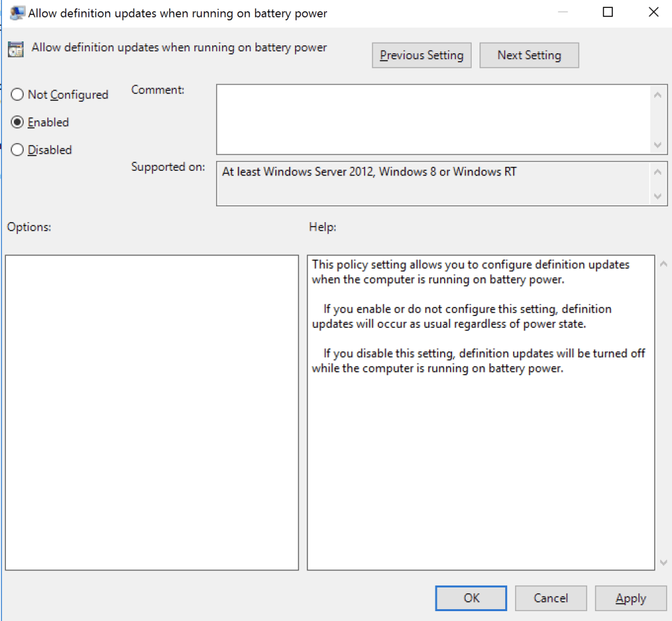The height and width of the screenshot is (621, 672).
Task: Select the Not Configured radio button
Action: tap(18, 95)
